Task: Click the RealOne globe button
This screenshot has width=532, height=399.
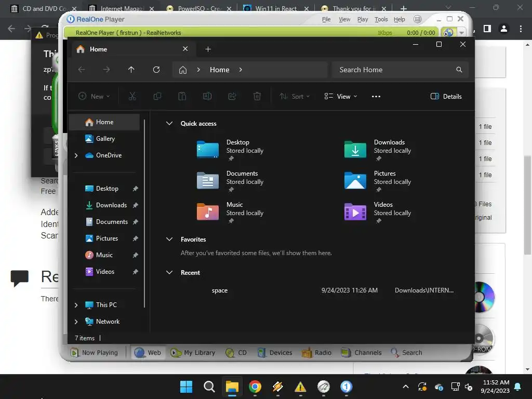Action: [x=448, y=33]
